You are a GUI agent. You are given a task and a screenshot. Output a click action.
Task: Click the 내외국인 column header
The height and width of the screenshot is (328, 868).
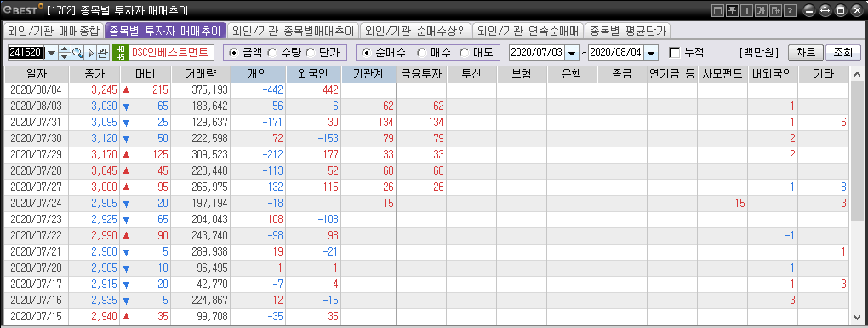tap(773, 74)
